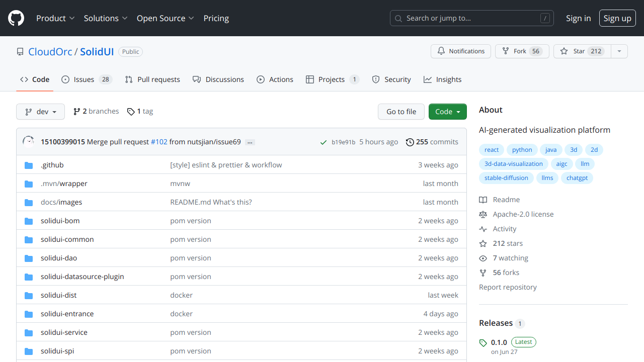Expand the Solutions menu

click(x=106, y=18)
